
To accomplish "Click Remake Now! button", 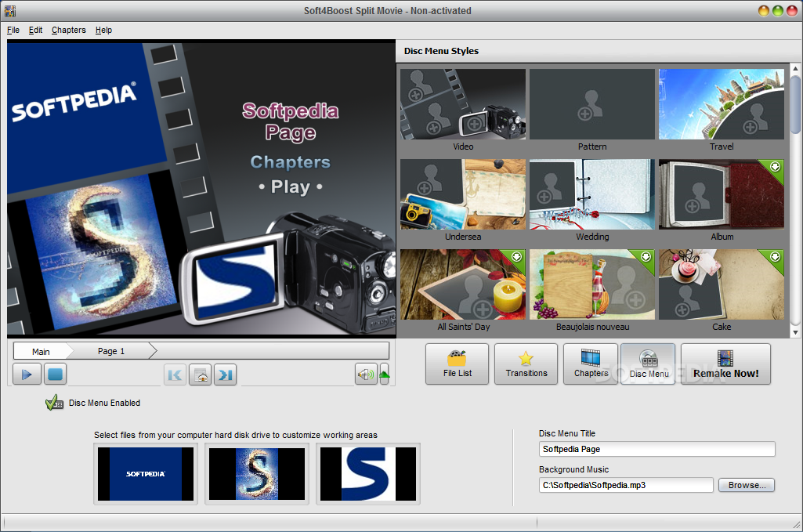I will pos(725,364).
